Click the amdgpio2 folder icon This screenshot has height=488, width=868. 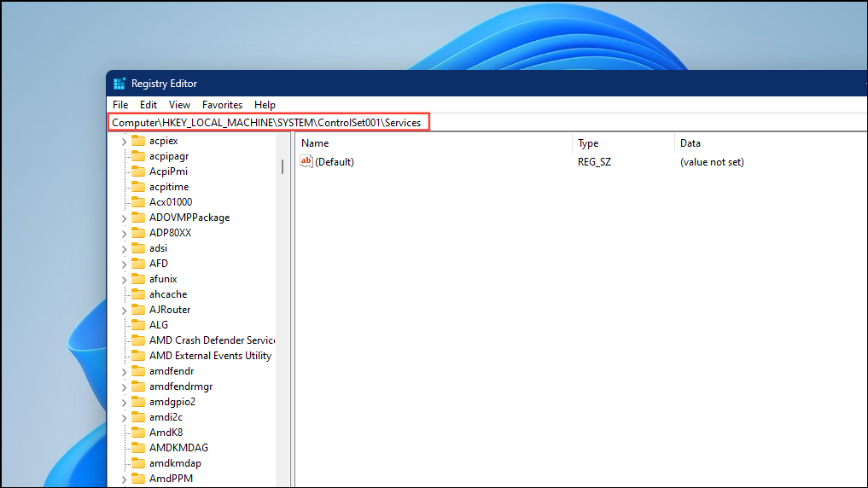pyautogui.click(x=138, y=402)
